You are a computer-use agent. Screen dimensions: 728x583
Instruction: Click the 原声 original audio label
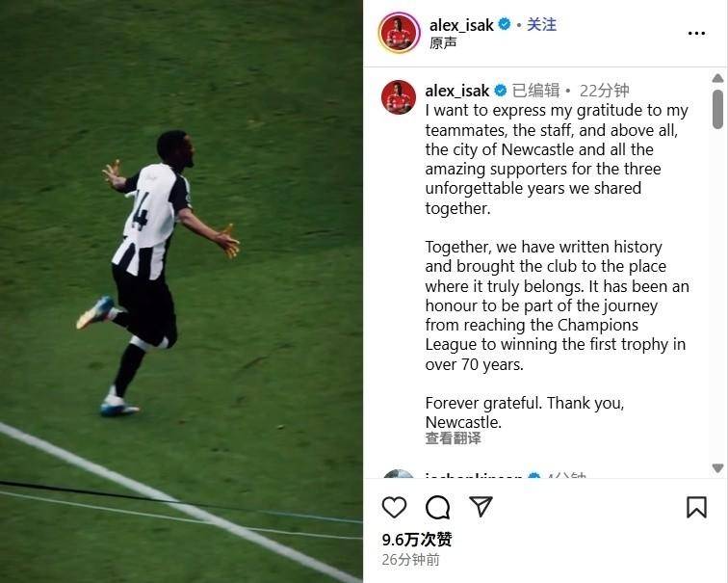coord(443,42)
